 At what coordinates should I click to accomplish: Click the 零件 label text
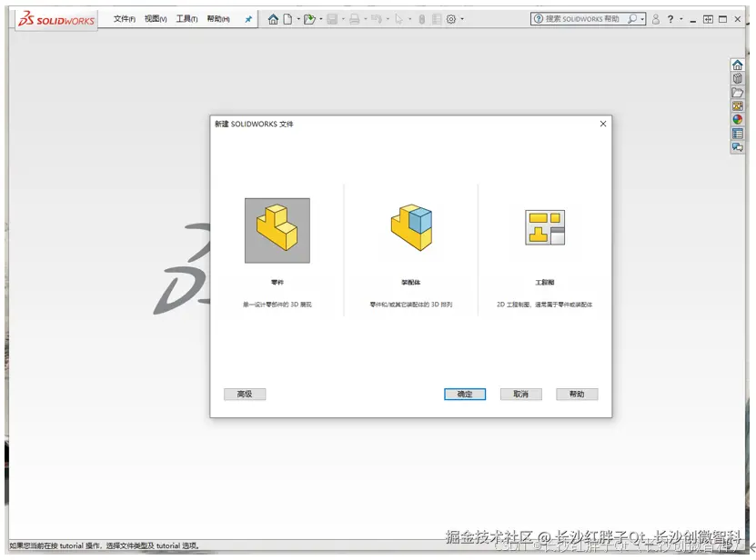click(277, 283)
